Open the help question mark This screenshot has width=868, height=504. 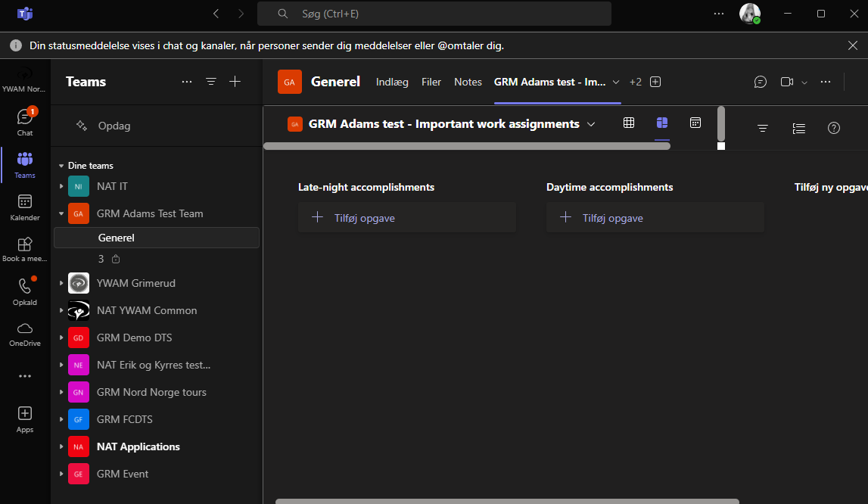(x=834, y=129)
